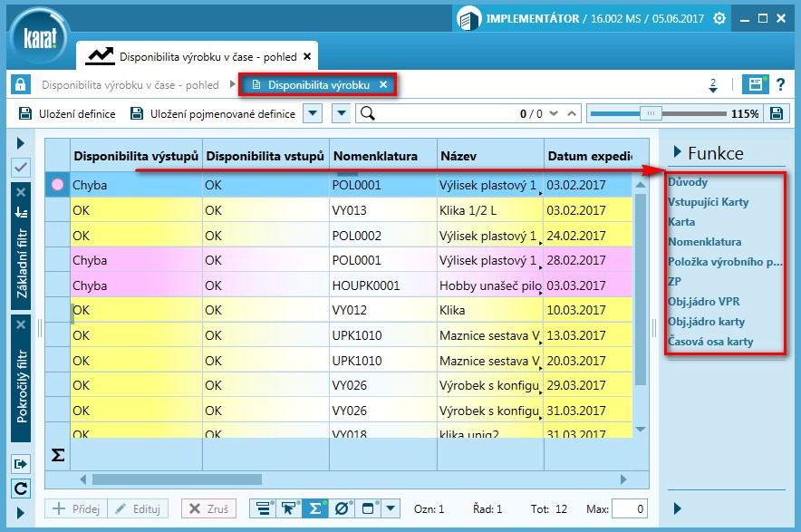
Task: Click the refresh icon in left sidebar
Action: (x=21, y=488)
